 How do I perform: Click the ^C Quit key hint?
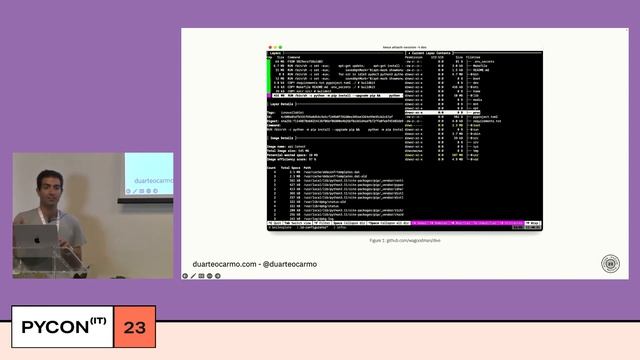tap(275, 223)
